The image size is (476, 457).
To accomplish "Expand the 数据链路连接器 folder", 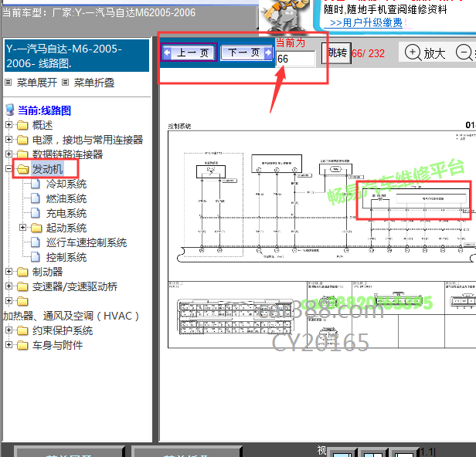I will click(8, 154).
